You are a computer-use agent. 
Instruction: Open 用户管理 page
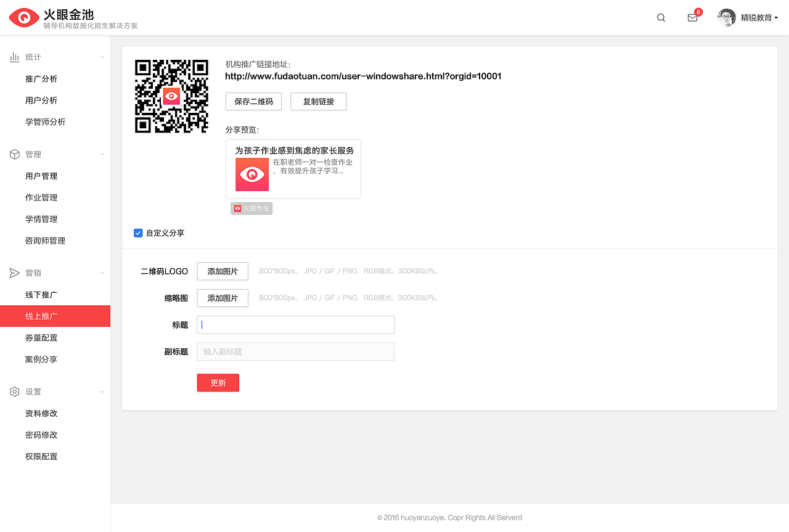[x=41, y=176]
